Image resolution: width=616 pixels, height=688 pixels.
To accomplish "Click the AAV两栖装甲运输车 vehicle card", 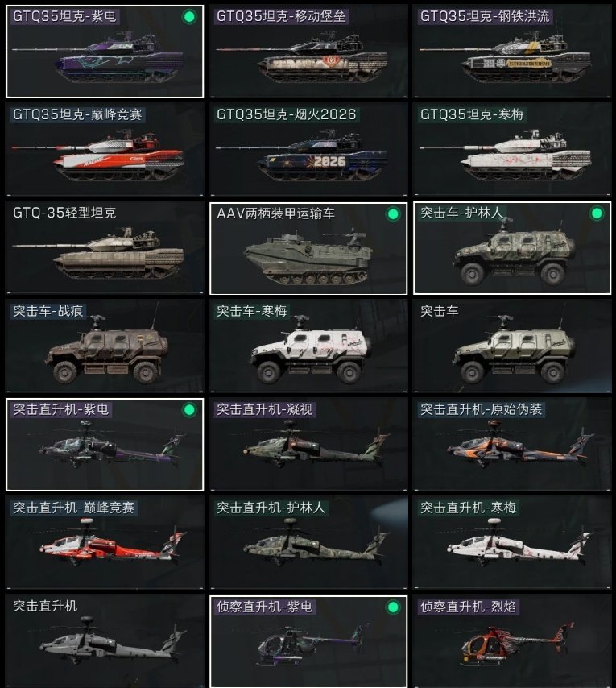I will [308, 248].
